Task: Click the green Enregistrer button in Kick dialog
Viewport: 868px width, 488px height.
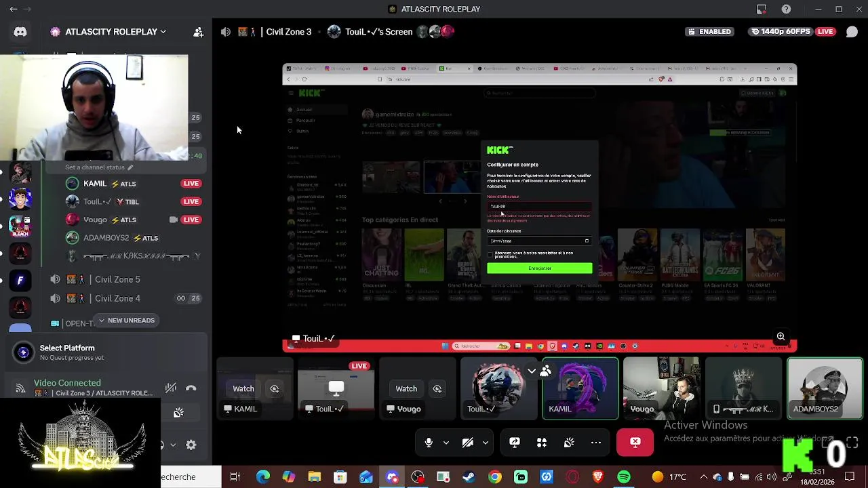Action: (540, 268)
